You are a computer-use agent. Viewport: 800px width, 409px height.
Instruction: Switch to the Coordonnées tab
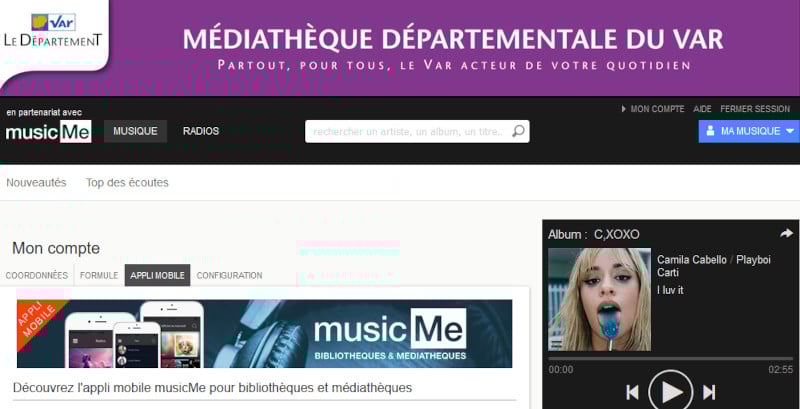(37, 275)
